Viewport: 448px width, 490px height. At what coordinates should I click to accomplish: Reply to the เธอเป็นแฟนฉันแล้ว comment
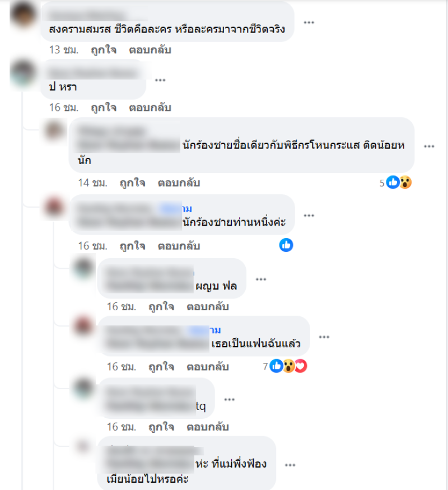coord(208,367)
